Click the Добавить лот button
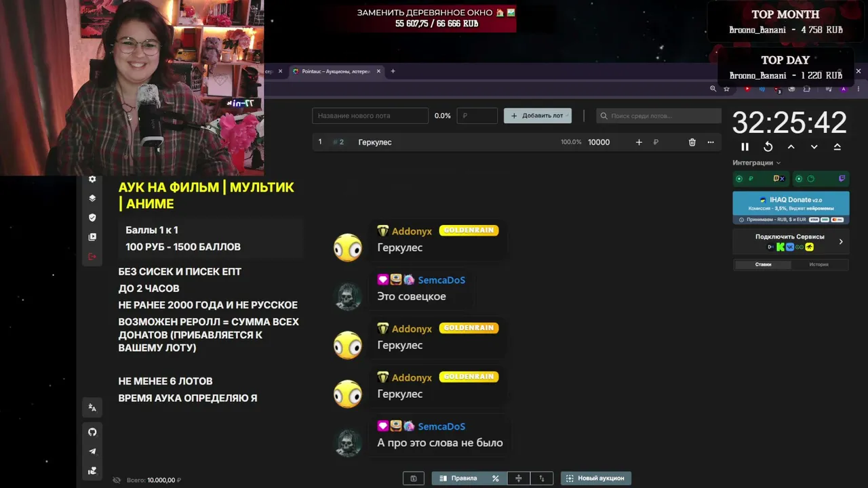 pos(538,116)
